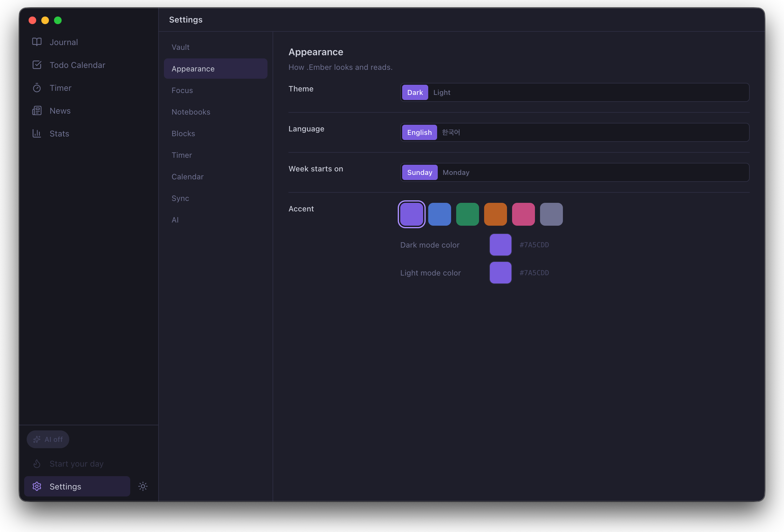Click the flame icon beside Start your day
Image resolution: width=784 pixels, height=532 pixels.
(x=37, y=464)
